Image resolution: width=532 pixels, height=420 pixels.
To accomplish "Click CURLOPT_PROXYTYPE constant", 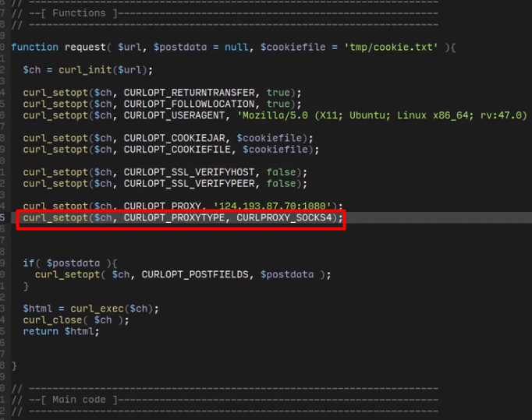I will point(175,217).
